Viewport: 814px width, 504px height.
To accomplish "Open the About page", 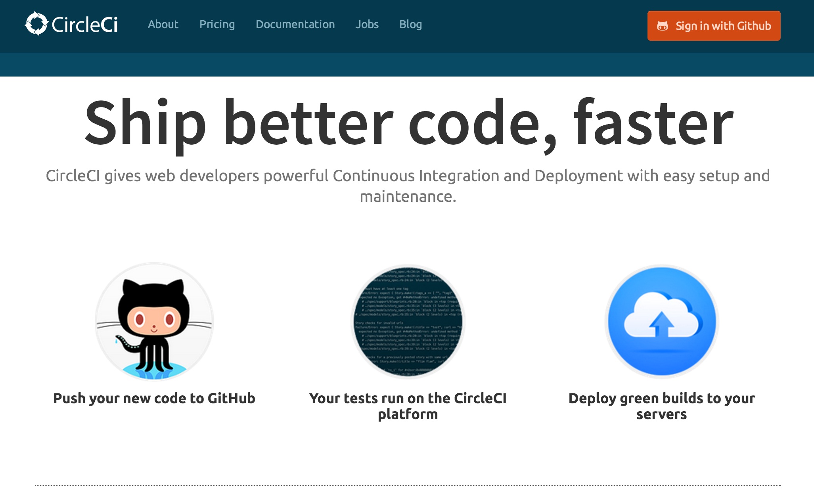I will 163,25.
